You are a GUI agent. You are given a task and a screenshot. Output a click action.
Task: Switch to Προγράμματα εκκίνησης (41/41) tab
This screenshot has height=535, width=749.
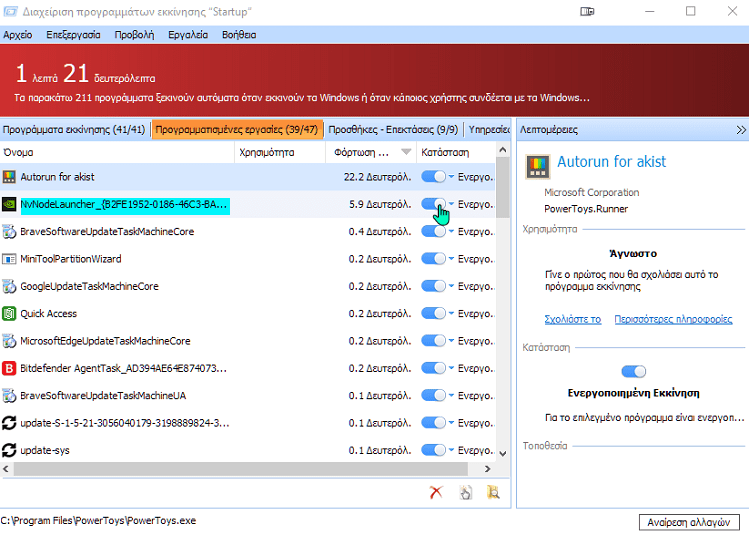pos(74,129)
